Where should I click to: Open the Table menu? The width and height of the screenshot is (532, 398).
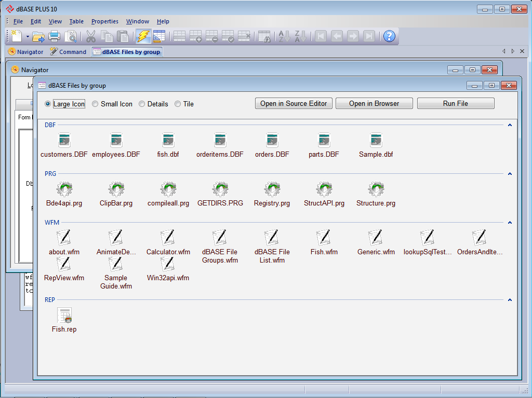click(76, 21)
